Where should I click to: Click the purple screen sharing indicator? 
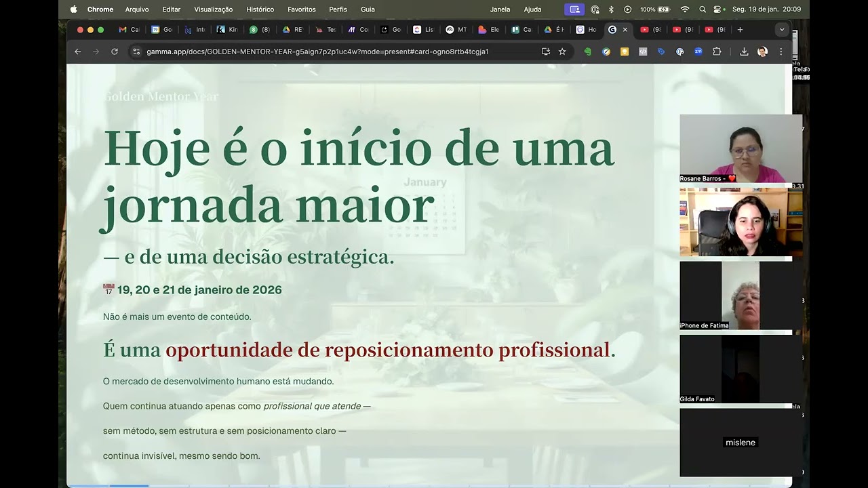pos(575,9)
